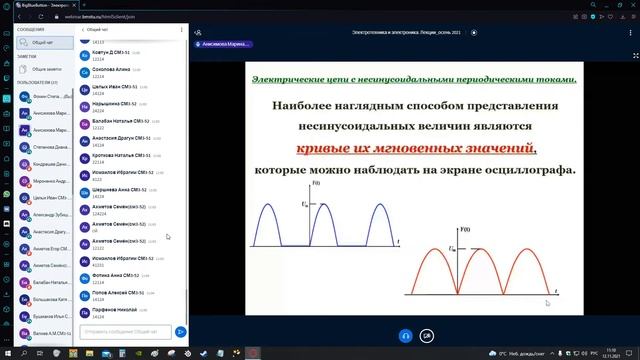The width and height of the screenshot is (640, 360).
Task: Click user Валиев А.М. in users list
Action: coord(45,333)
